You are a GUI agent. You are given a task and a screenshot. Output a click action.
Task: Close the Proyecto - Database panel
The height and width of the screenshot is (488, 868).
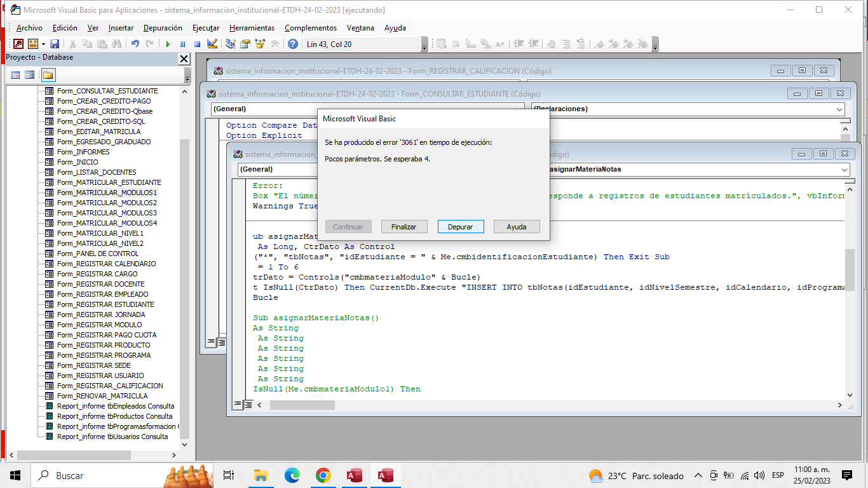point(184,58)
